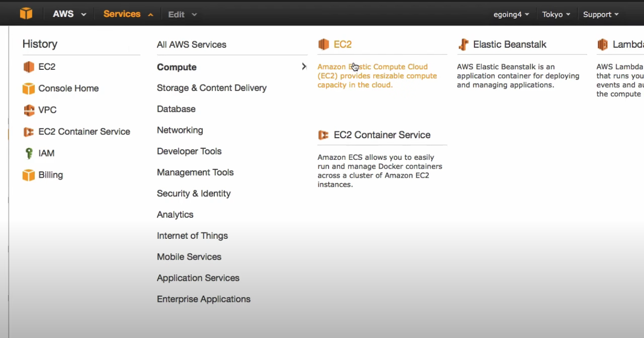The width and height of the screenshot is (644, 338).
Task: Select Security & Identity category
Action: click(x=194, y=194)
